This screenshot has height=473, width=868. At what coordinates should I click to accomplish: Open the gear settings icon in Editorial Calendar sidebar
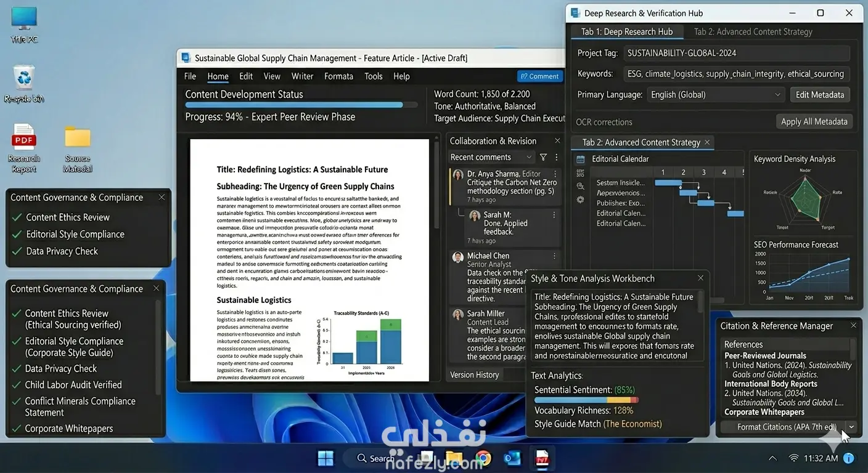tap(580, 200)
